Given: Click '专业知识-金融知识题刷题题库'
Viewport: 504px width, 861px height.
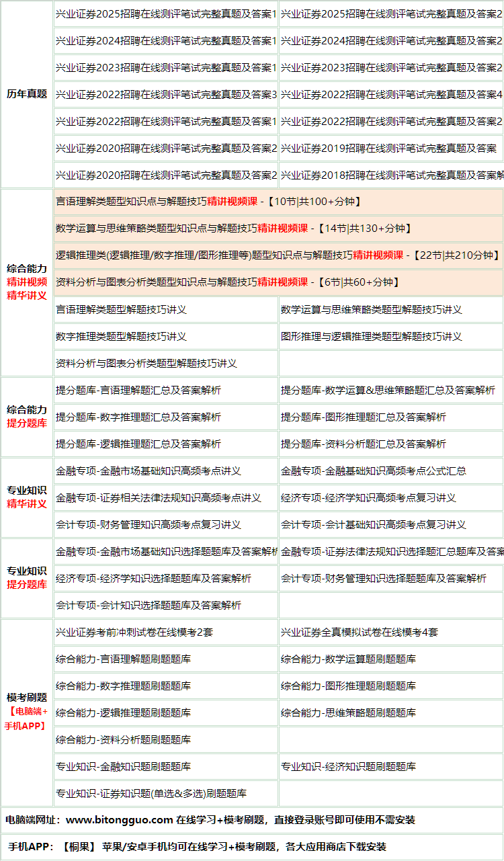Looking at the screenshot, I should point(166,767).
